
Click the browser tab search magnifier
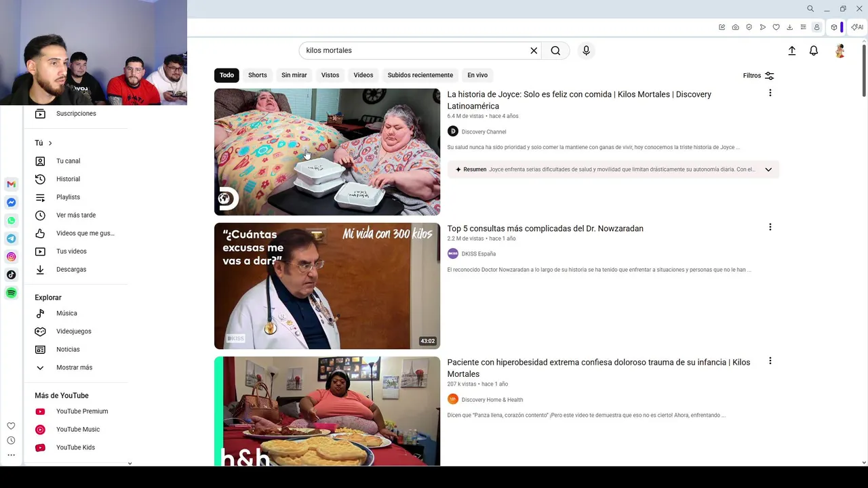(x=810, y=9)
